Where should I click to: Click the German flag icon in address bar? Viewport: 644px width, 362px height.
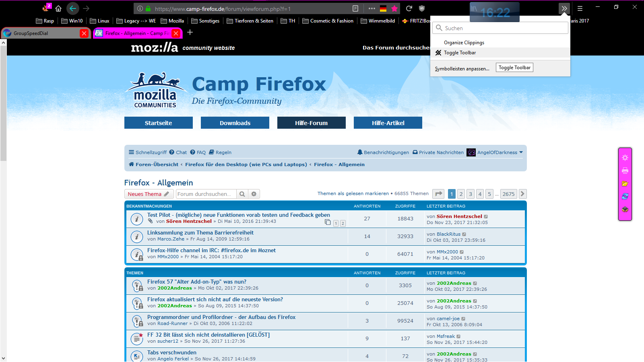pyautogui.click(x=383, y=8)
